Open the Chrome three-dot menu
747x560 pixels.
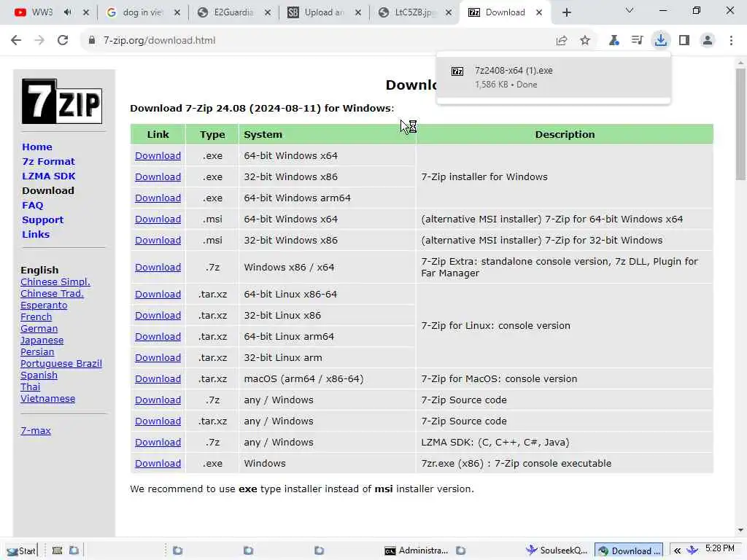point(731,41)
